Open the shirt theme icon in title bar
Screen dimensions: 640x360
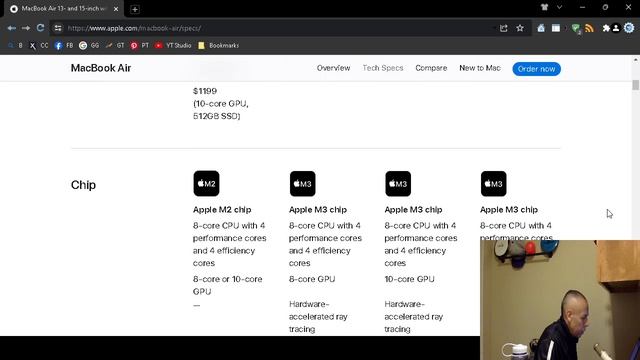tap(544, 7)
